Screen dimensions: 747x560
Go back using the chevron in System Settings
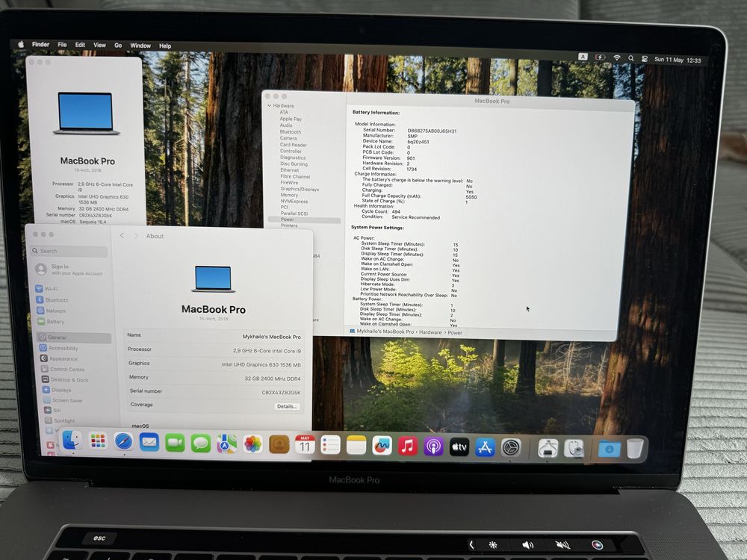[123, 236]
